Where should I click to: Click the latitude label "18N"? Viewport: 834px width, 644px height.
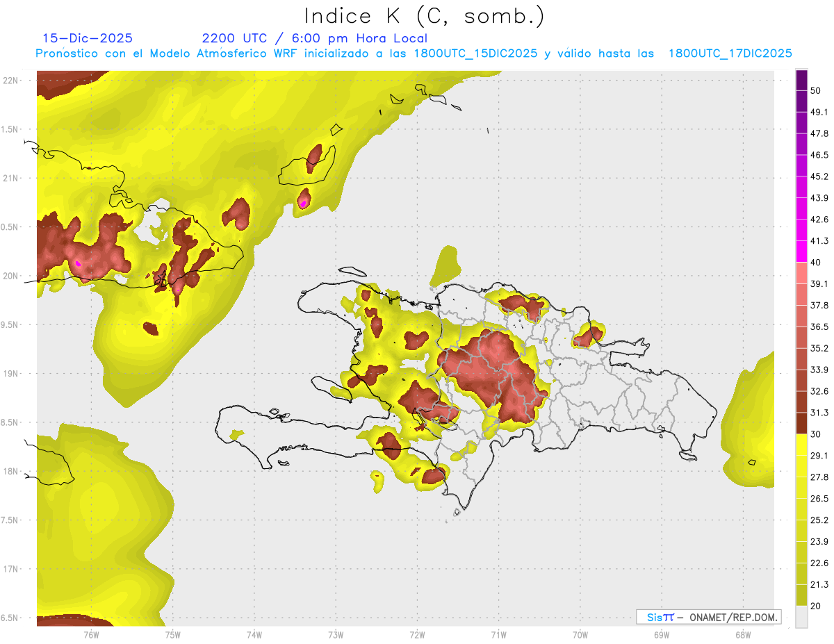(x=11, y=471)
